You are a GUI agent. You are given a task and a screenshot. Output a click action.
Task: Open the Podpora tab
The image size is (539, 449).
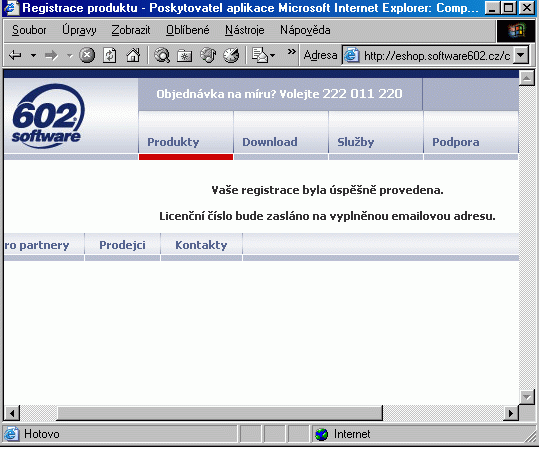(x=471, y=132)
